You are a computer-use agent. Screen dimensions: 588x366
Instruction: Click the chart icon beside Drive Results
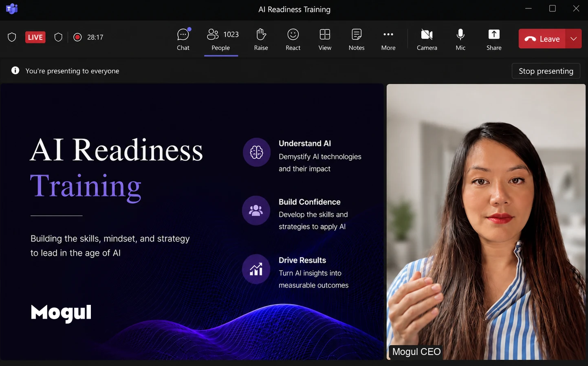(256, 269)
